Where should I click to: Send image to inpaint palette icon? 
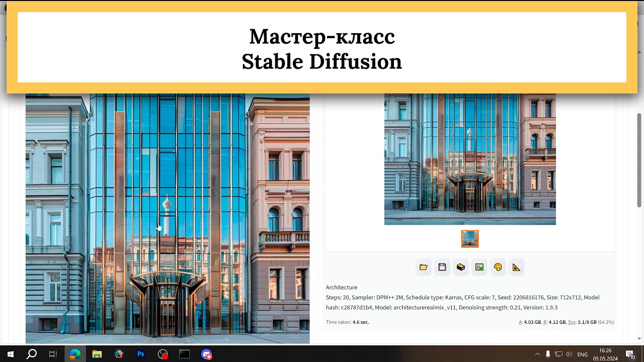pos(498,267)
